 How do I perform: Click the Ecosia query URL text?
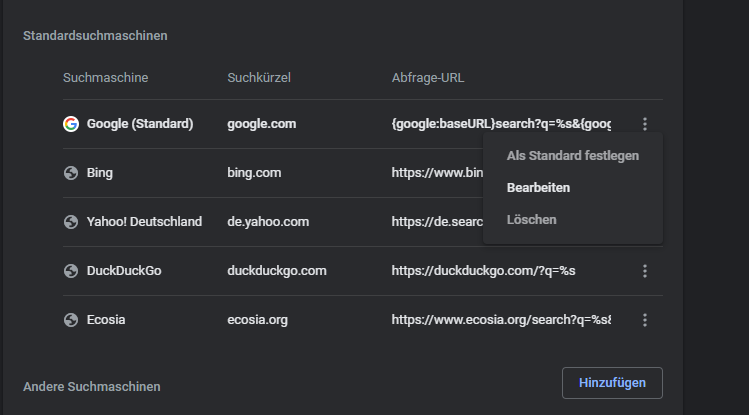click(500, 320)
